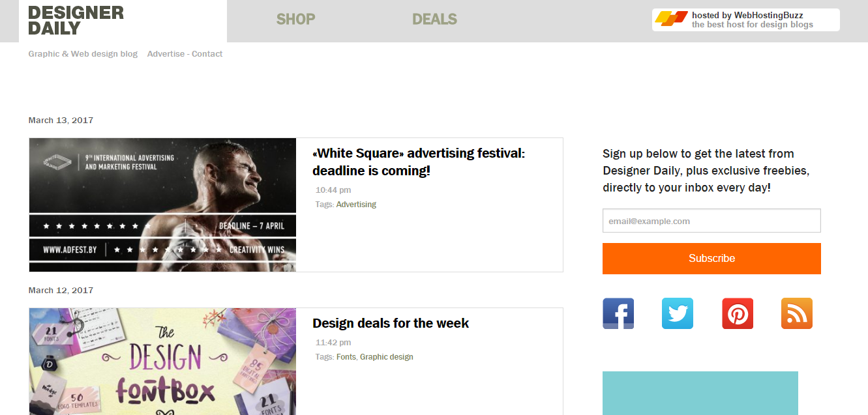Follow the Graphic design tag link
Viewport: 868px width, 415px height.
pos(387,357)
